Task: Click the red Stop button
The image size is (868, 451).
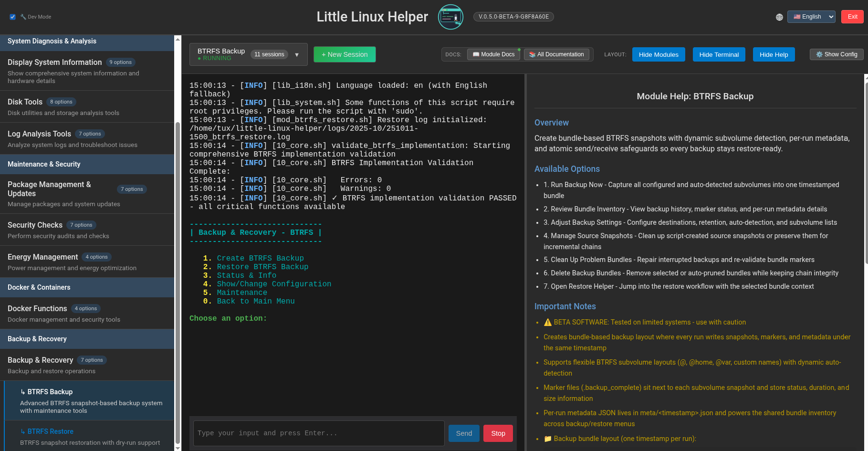Action: [498, 433]
